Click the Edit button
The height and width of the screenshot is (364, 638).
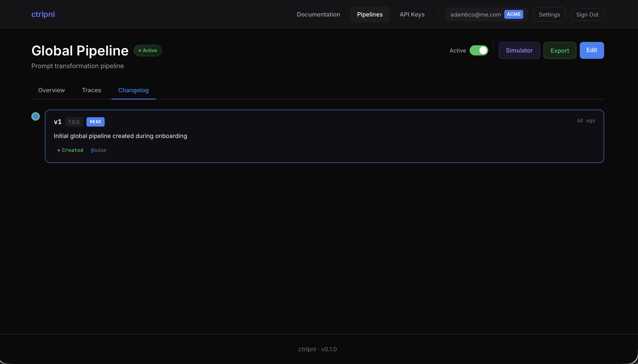tap(591, 50)
